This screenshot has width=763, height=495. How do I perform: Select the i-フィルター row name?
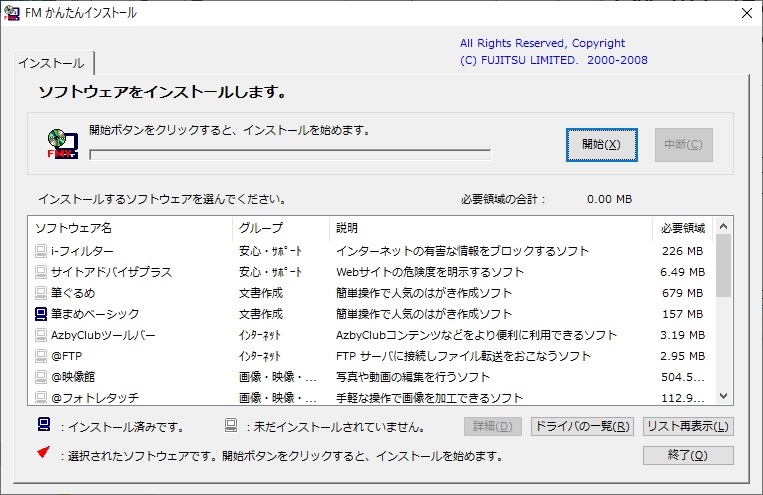pyautogui.click(x=82, y=251)
